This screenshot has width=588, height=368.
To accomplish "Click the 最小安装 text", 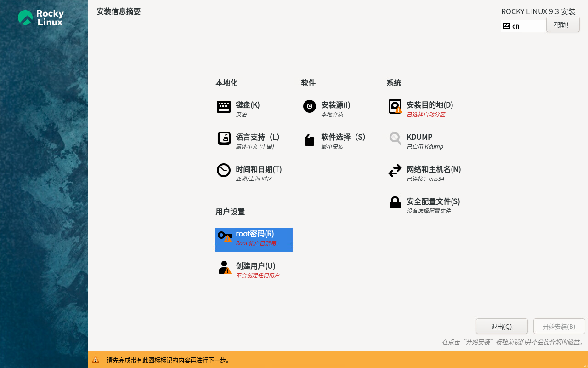I will click(x=332, y=147).
